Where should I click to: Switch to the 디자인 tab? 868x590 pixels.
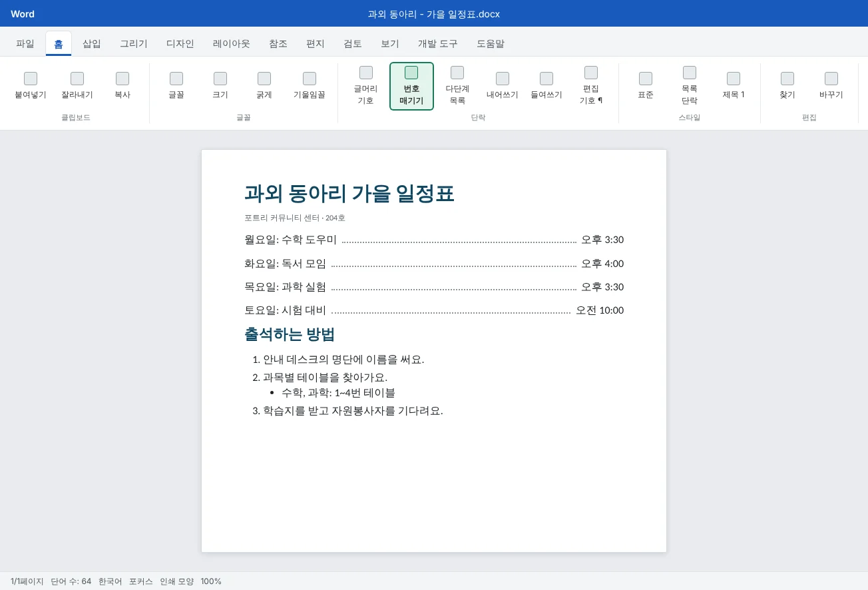click(180, 44)
